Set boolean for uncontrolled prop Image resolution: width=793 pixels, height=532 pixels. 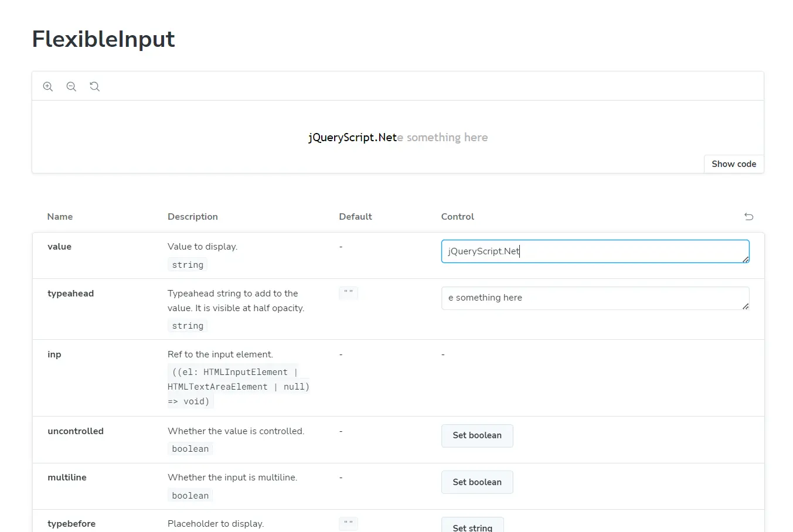[x=477, y=435]
